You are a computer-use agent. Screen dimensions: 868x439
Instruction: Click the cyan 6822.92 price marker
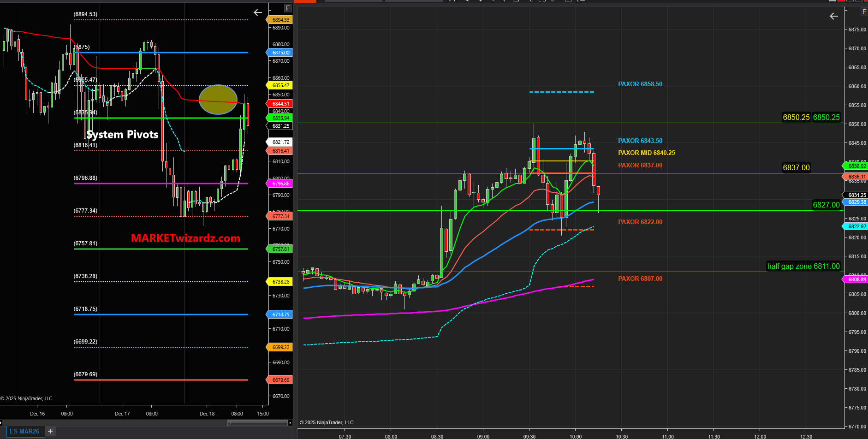(x=856, y=226)
